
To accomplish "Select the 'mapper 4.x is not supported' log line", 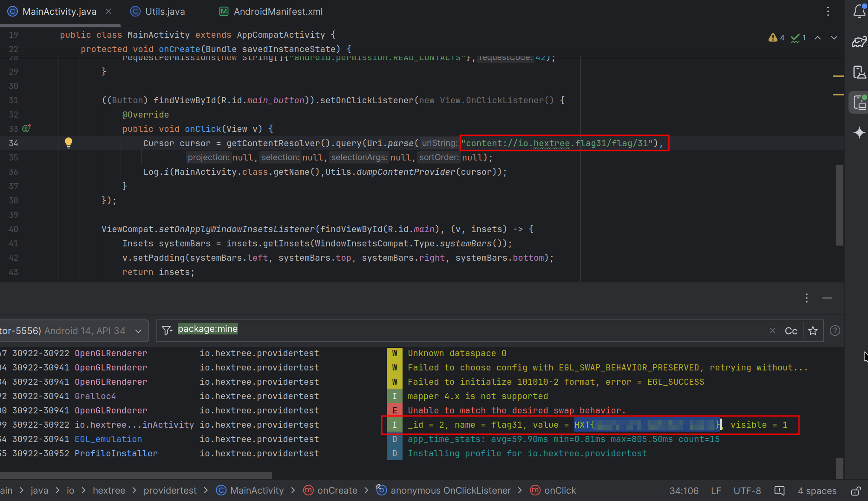I will click(x=478, y=396).
